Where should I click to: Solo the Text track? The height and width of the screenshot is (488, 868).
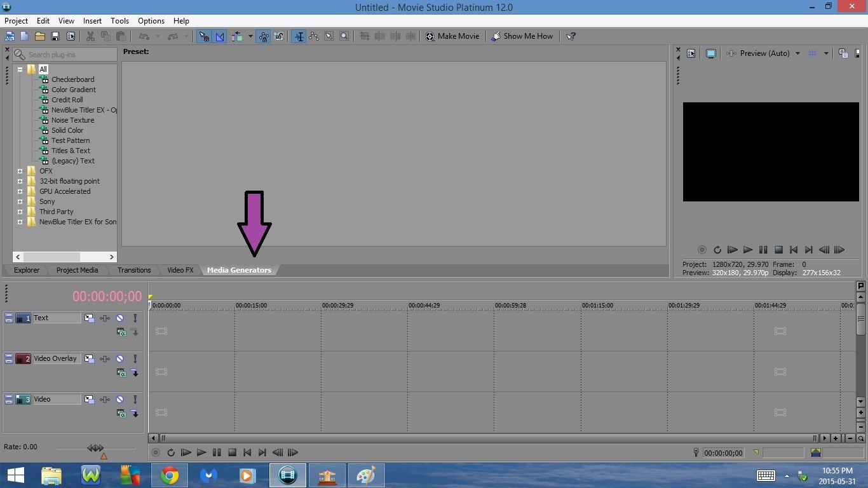[135, 318]
